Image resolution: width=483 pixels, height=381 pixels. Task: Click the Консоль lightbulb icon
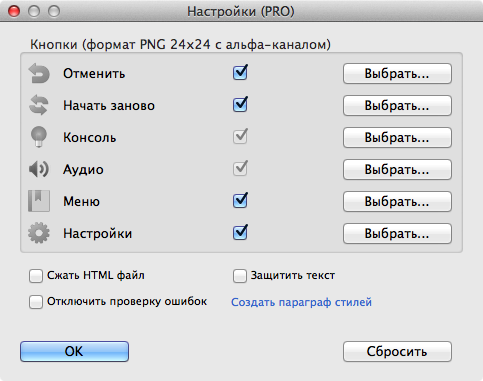pyautogui.click(x=39, y=137)
